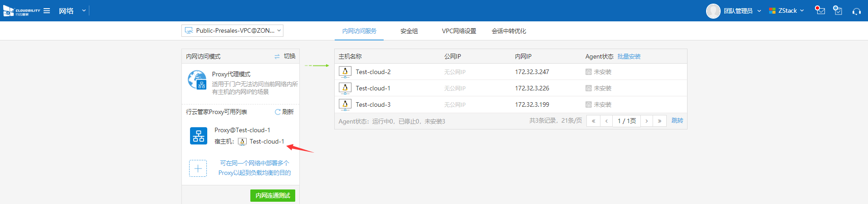Open the Public-Presales-VPC network selector

[232, 30]
